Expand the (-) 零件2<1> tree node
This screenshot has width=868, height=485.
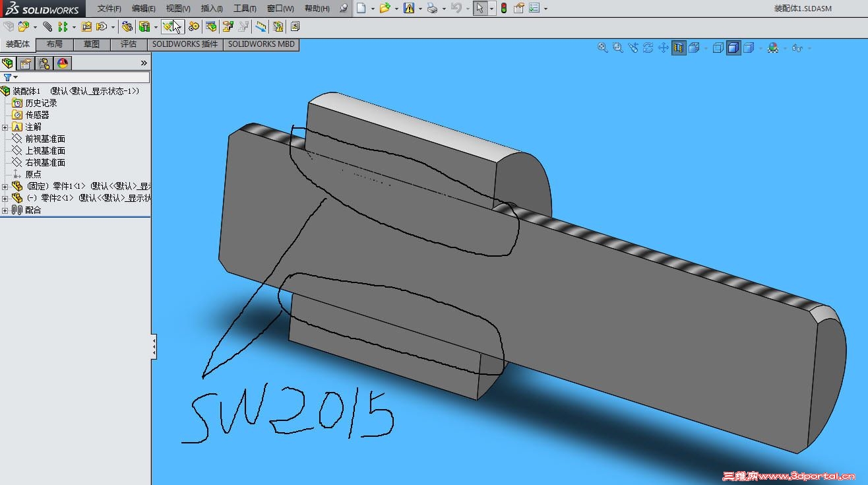tap(5, 198)
